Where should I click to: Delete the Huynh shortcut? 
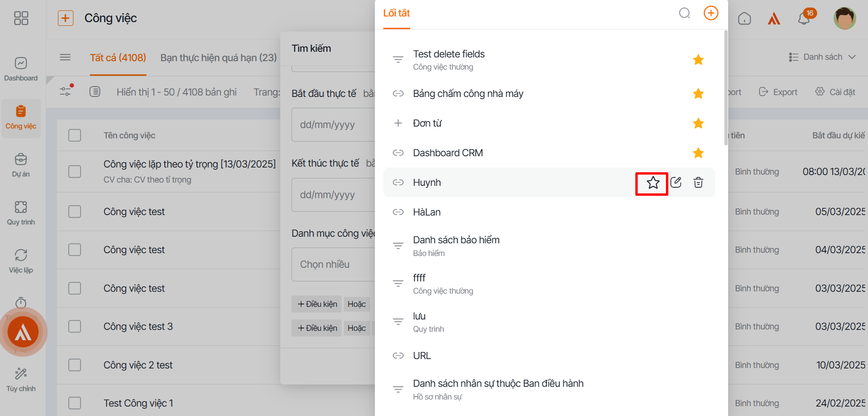tap(698, 183)
